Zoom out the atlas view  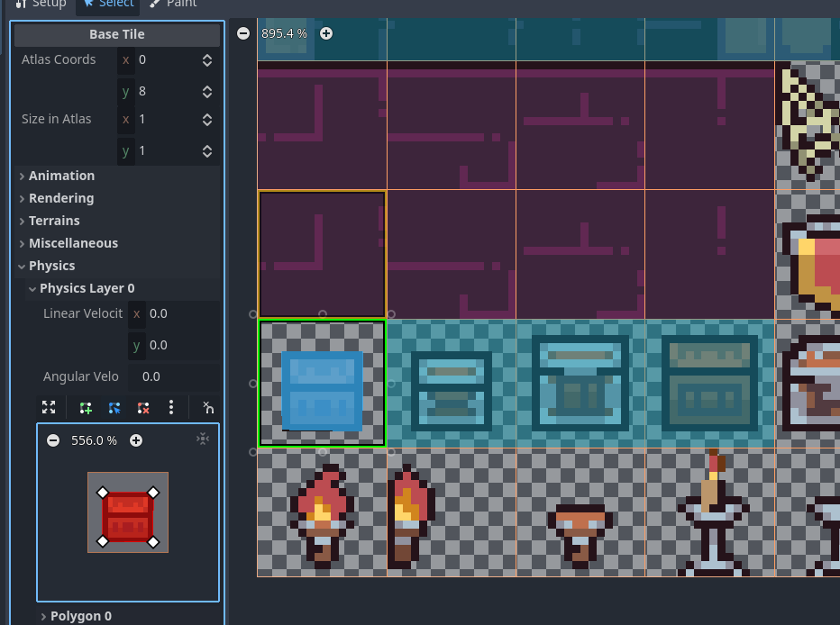[243, 33]
